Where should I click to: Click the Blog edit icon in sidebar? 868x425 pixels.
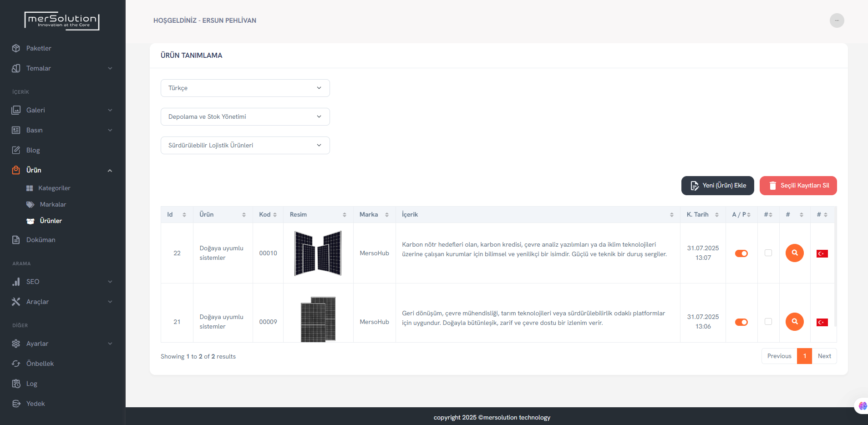[x=16, y=150]
